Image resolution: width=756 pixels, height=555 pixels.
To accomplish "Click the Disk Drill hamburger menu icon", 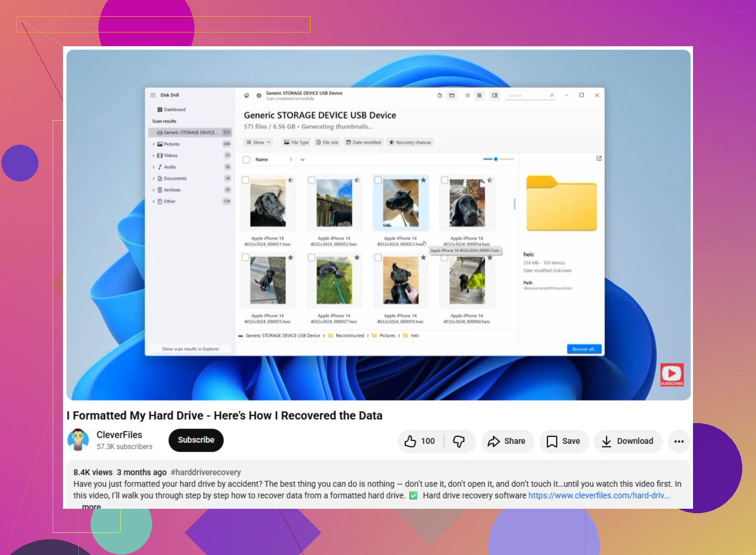I will [x=153, y=95].
